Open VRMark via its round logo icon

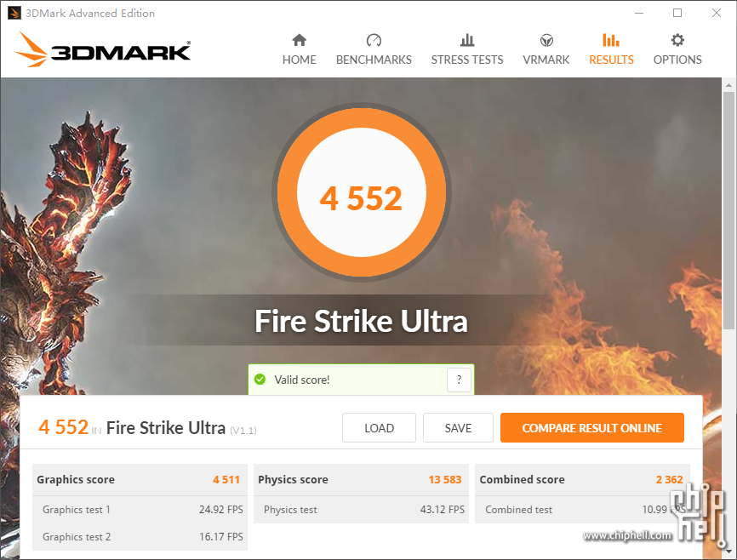[x=546, y=41]
